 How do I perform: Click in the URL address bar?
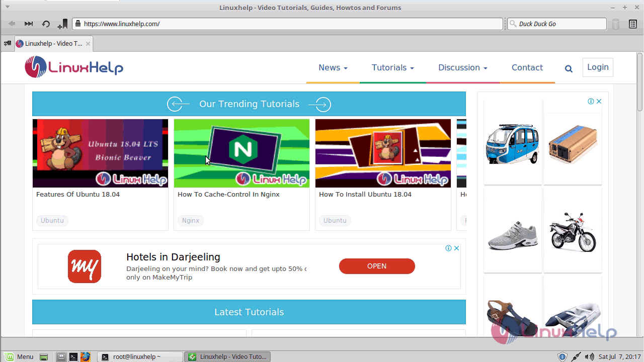pyautogui.click(x=287, y=24)
